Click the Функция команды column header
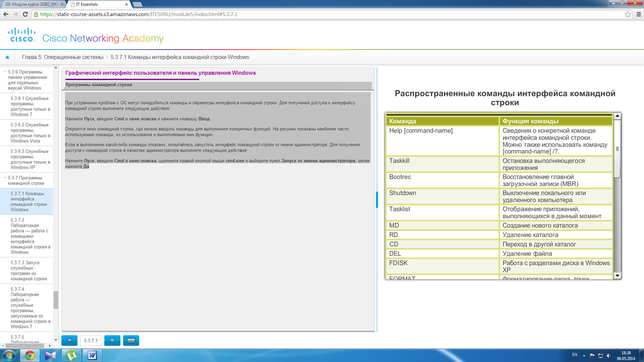 [x=556, y=121]
